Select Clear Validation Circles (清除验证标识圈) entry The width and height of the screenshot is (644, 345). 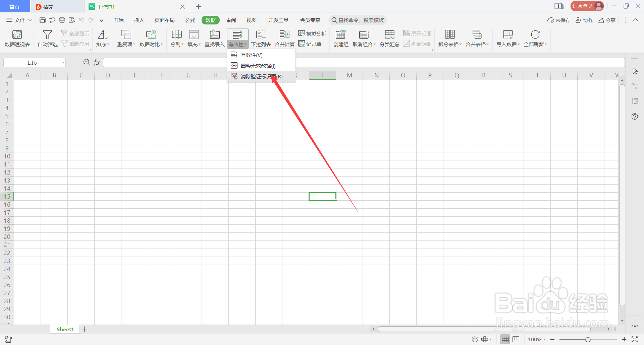tap(261, 76)
